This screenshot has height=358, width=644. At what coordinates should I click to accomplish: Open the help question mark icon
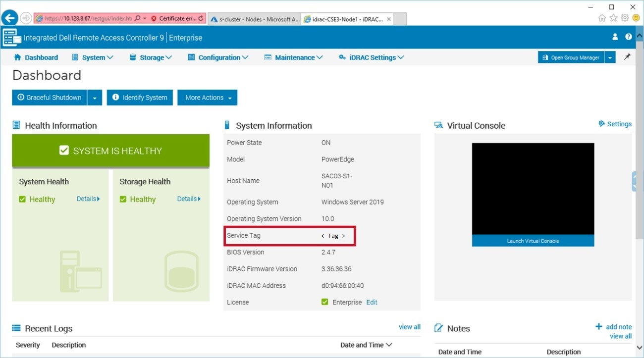point(629,37)
